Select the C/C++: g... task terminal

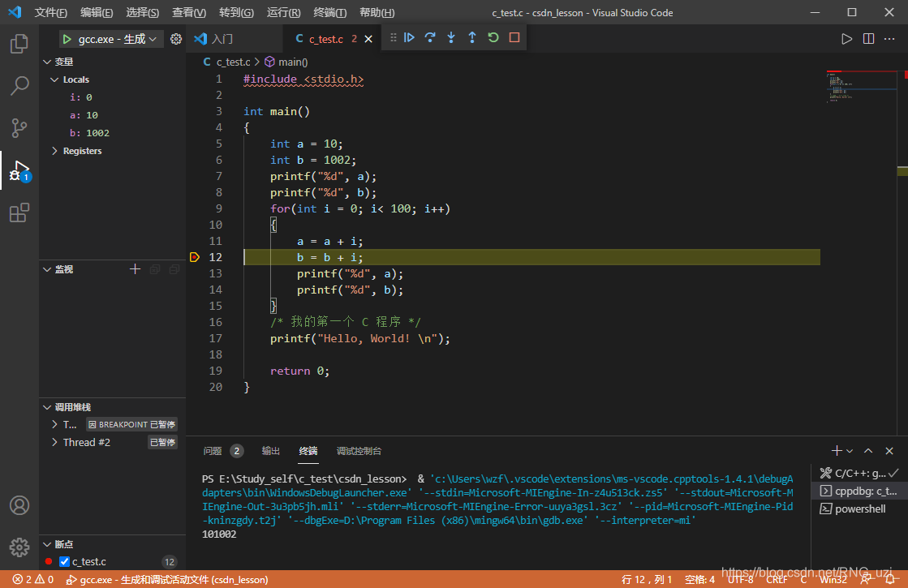tap(859, 473)
